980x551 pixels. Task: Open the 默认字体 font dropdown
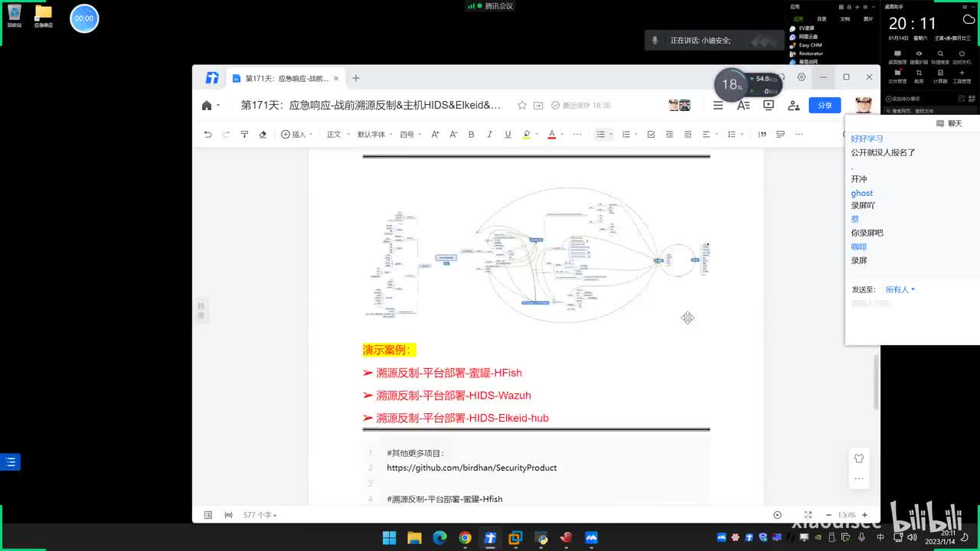point(374,134)
